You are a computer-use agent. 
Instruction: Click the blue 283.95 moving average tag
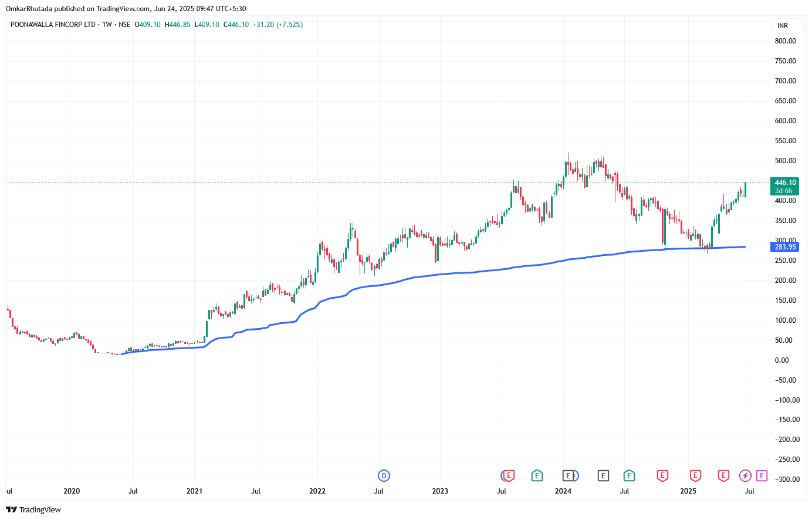point(785,247)
